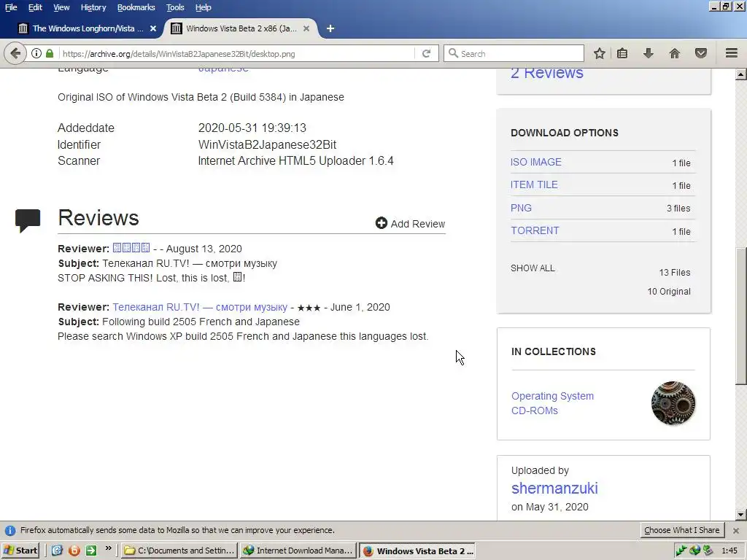
Task: Click identifier value WinVistaB2Japanese32Bit
Action: [x=267, y=144]
